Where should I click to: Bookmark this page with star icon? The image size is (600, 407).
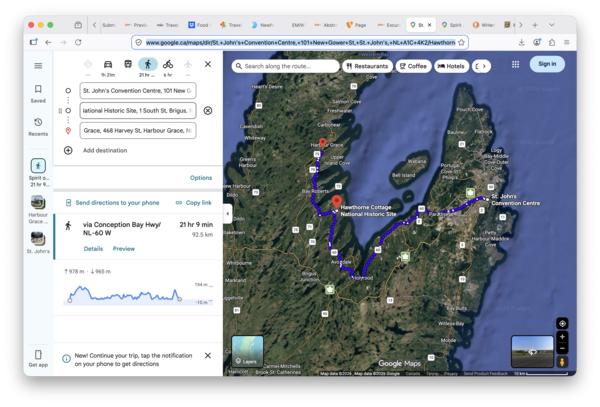click(461, 42)
